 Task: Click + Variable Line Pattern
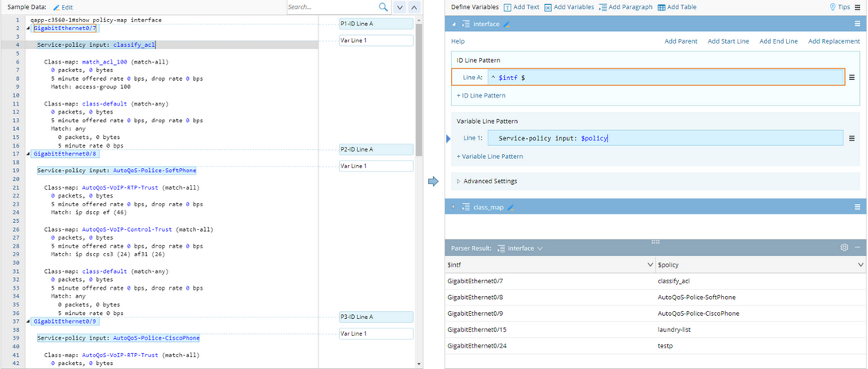489,156
